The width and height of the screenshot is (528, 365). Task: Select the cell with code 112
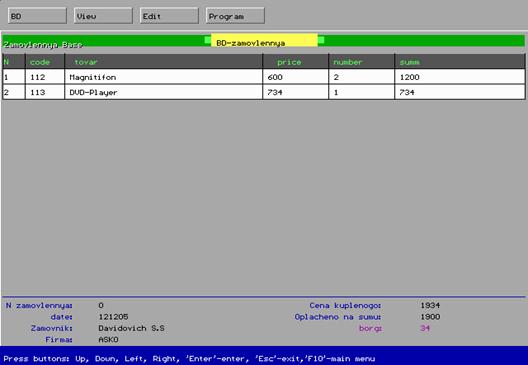coord(45,77)
